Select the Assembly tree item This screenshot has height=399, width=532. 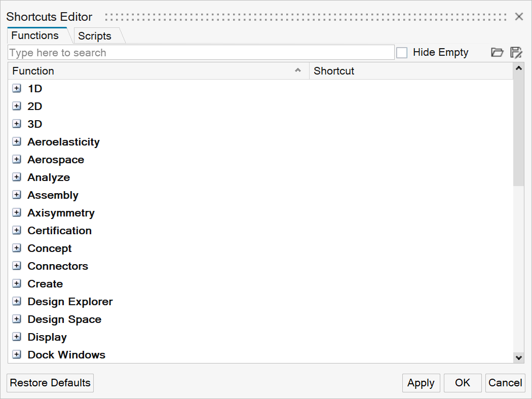(53, 195)
